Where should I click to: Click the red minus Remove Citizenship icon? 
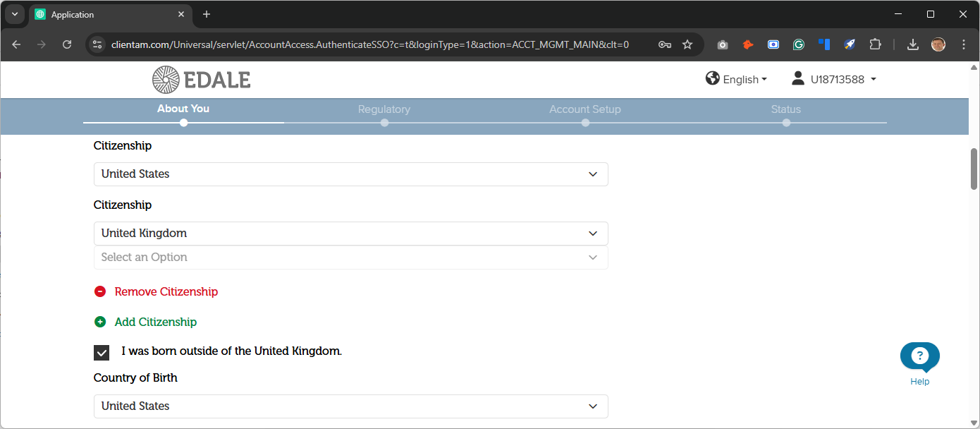100,291
